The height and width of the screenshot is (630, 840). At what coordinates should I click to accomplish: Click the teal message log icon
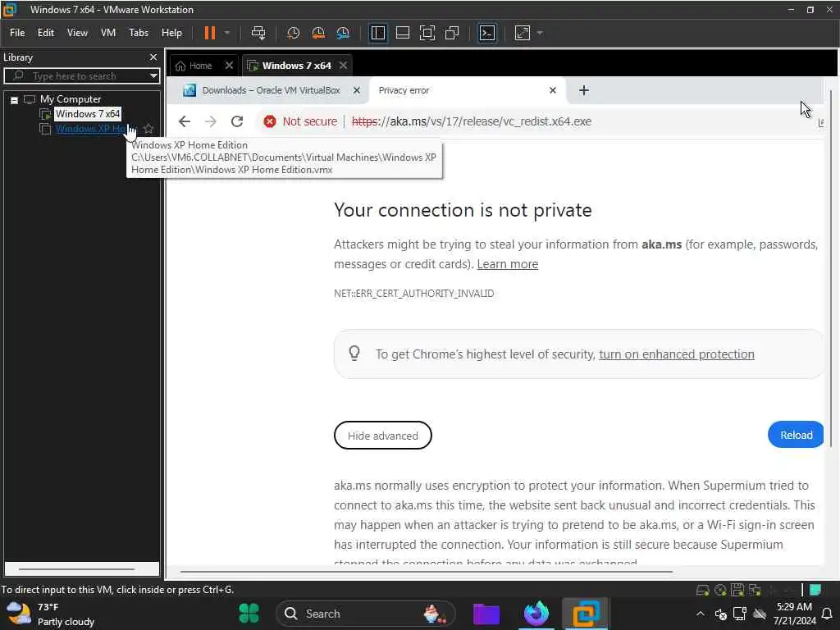coord(815,590)
